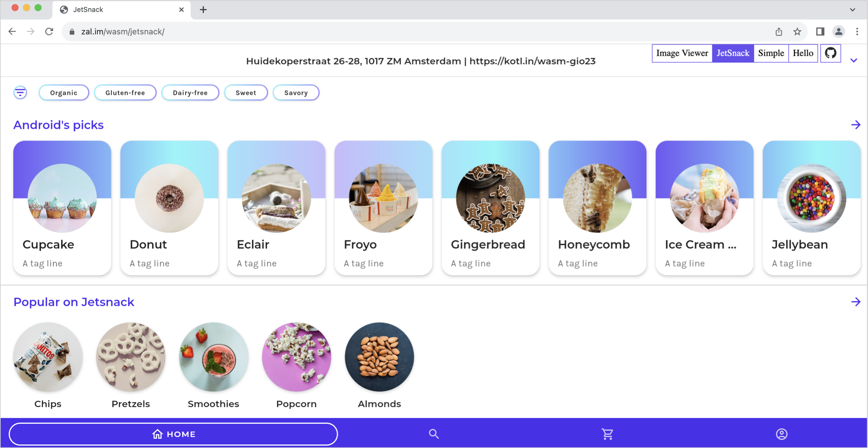Click the filter icon left of Organic
The image size is (868, 448).
pos(20,92)
